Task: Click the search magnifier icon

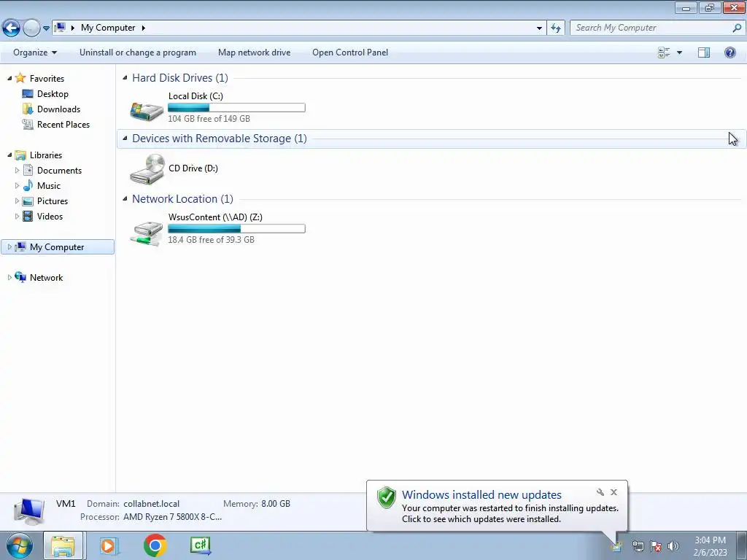Action: (x=737, y=28)
